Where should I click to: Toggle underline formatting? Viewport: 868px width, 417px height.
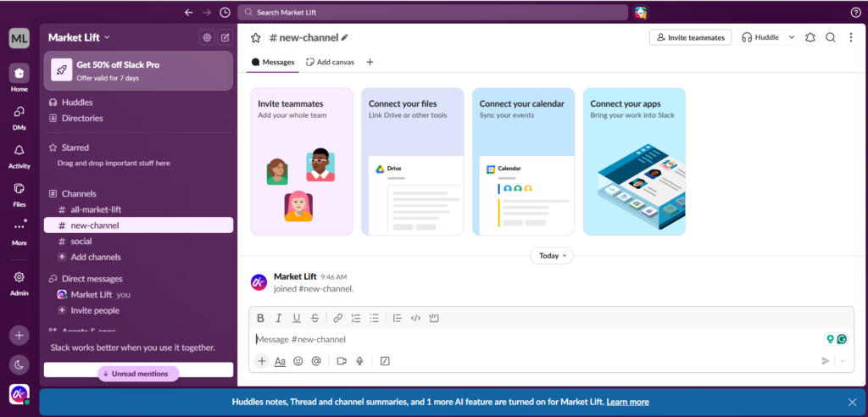point(297,318)
